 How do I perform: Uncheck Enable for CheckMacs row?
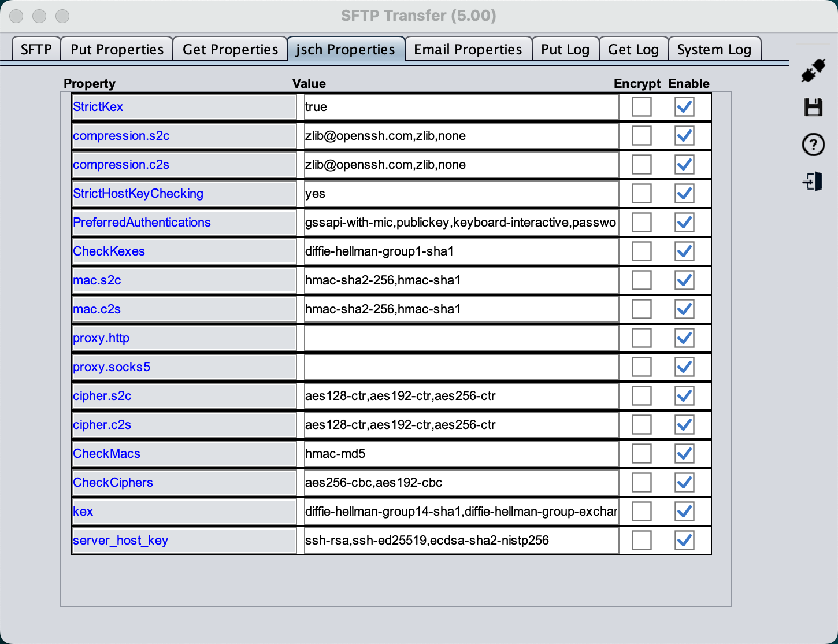684,454
